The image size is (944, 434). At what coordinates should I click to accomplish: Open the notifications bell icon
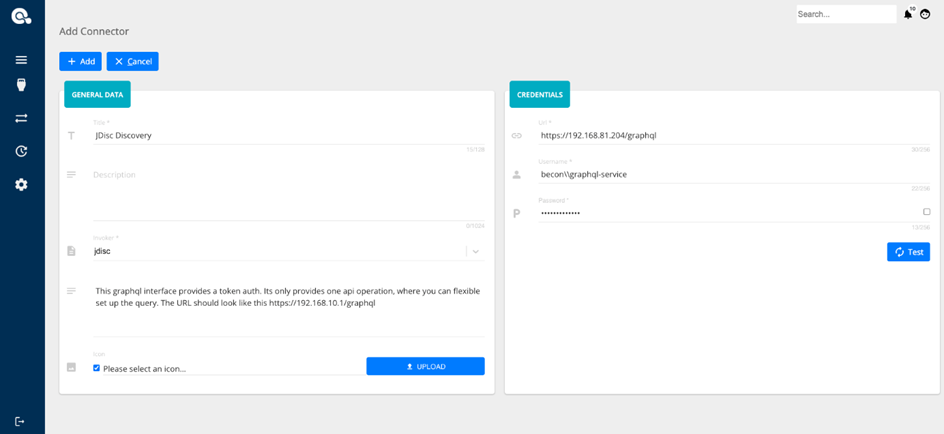(x=908, y=14)
